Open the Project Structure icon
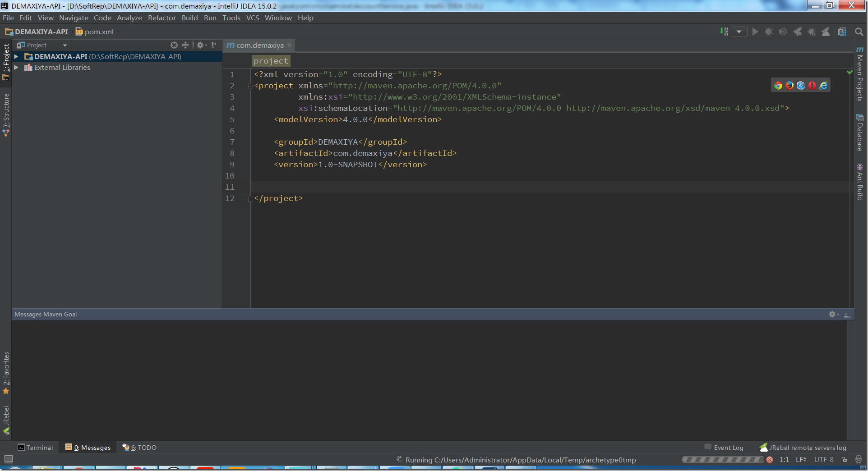Viewport: 868px width, 471px height. pyautogui.click(x=842, y=32)
